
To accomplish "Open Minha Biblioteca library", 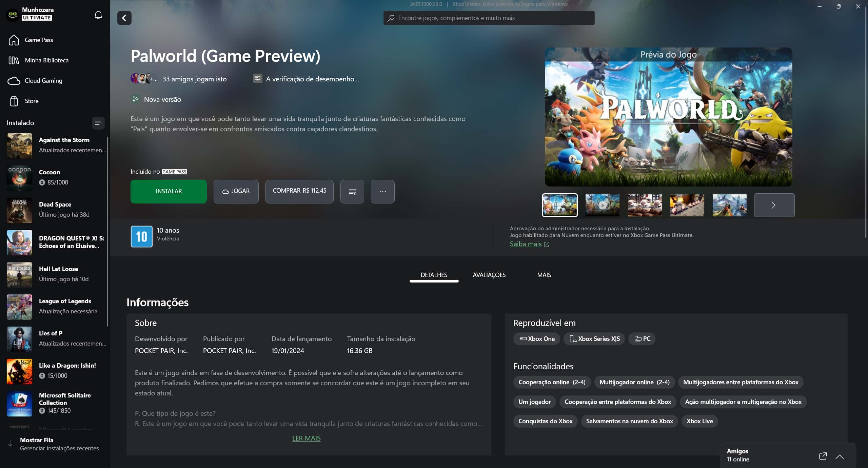I will (46, 60).
